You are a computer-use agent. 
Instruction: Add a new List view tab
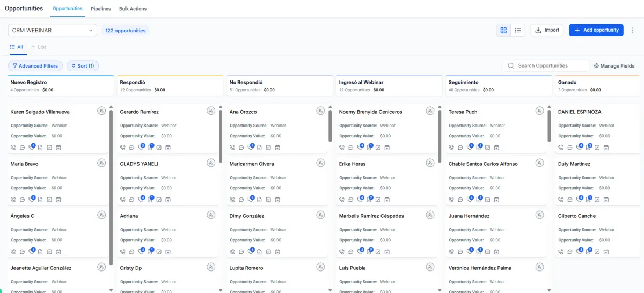[39, 47]
